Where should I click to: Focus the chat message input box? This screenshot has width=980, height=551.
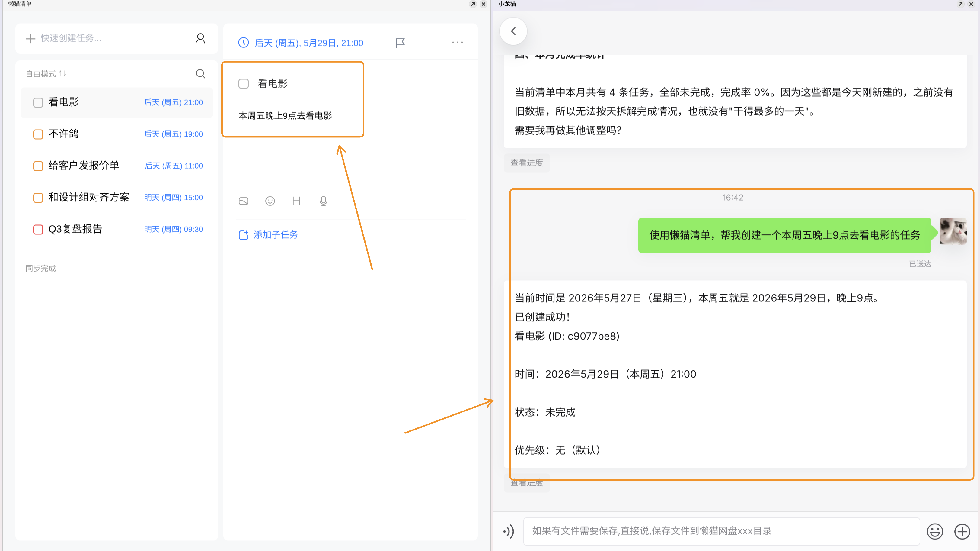tap(721, 531)
